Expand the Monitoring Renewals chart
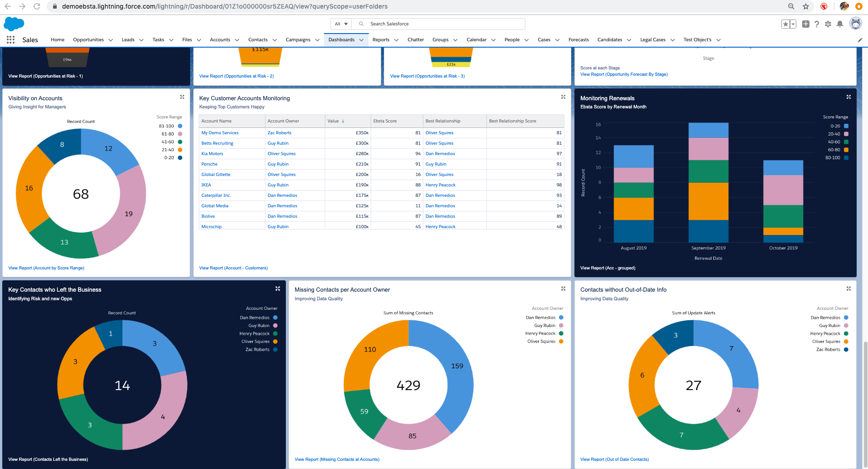The image size is (868, 469). (x=848, y=97)
